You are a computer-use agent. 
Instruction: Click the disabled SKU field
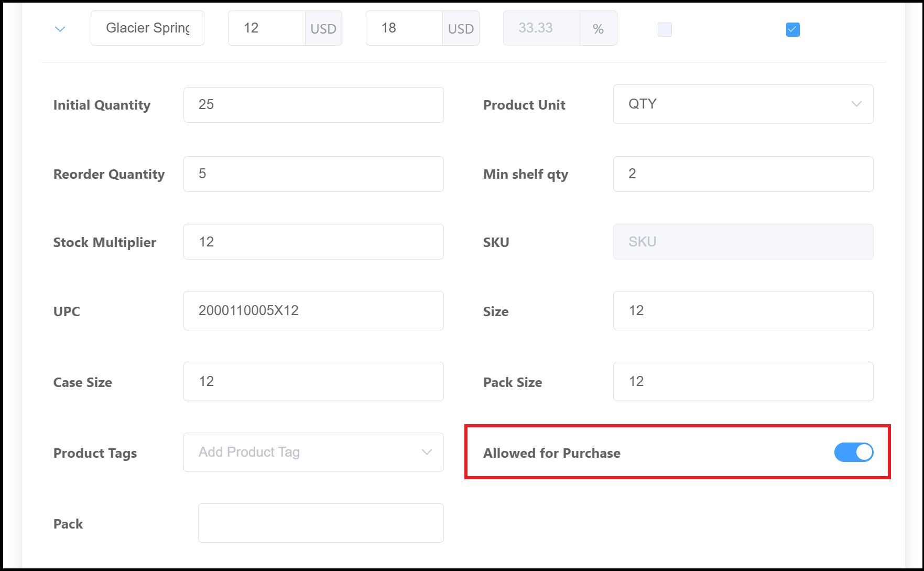[x=742, y=242]
